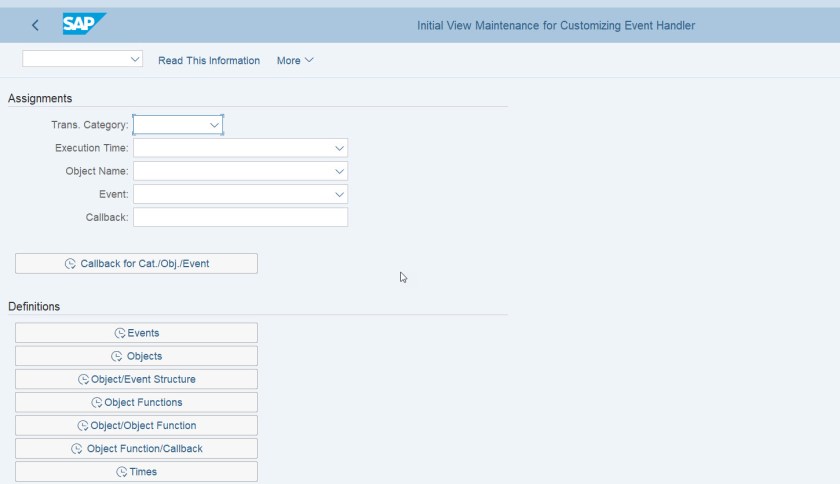Click into the Callback input field
This screenshot has height=484, width=840.
240,217
